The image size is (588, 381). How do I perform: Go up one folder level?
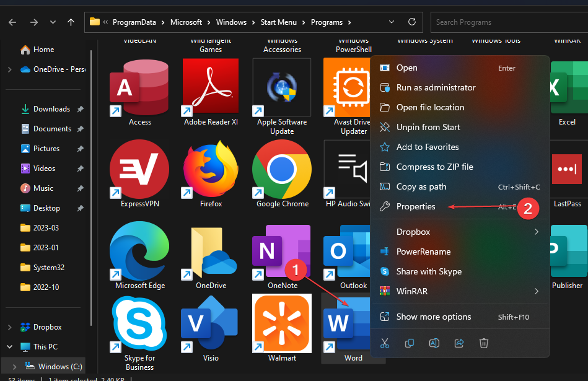[x=71, y=22]
